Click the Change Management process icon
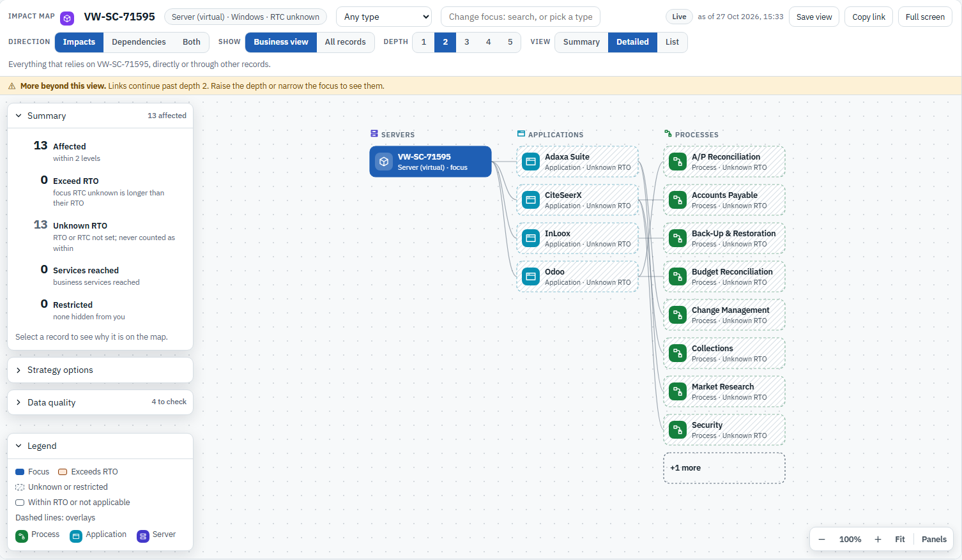Screen dimensions: 962x560 [x=678, y=315]
